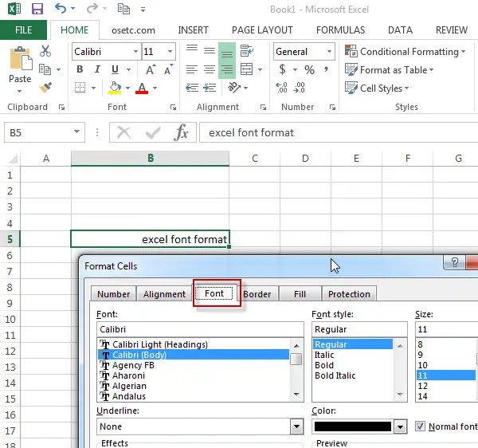The width and height of the screenshot is (478, 448).
Task: Open the ribbon font name dropdown
Action: click(136, 52)
